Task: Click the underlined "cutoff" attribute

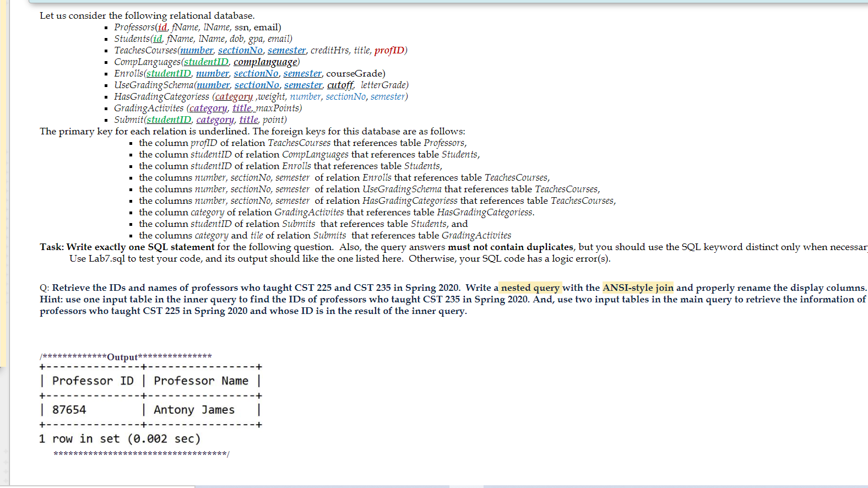Action: click(x=340, y=85)
